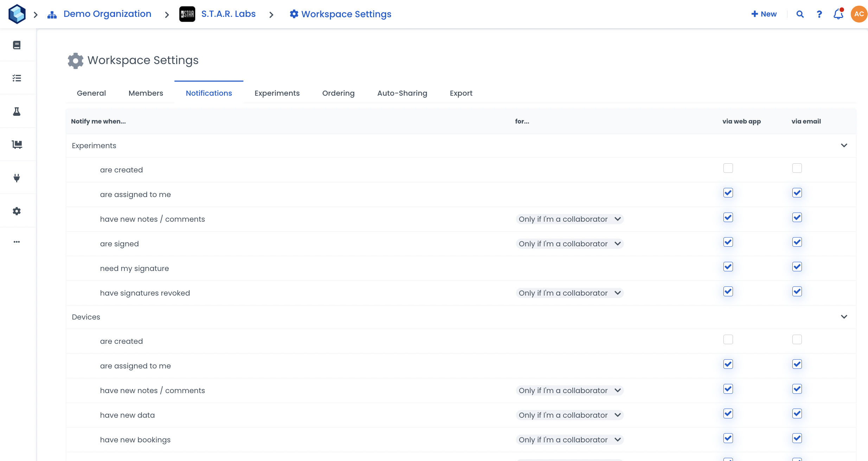Viewport: 868px width, 461px height.
Task: Click the gear icon in sidebar
Action: pos(17,211)
